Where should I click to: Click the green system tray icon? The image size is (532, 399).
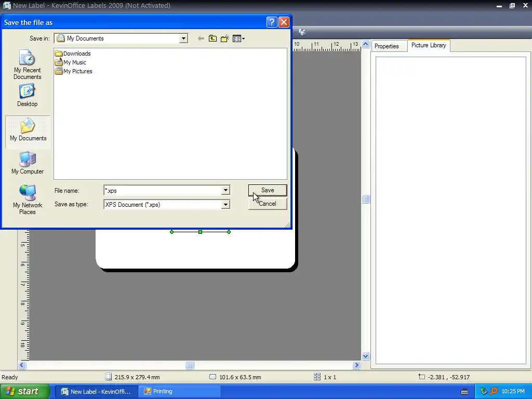click(x=484, y=392)
